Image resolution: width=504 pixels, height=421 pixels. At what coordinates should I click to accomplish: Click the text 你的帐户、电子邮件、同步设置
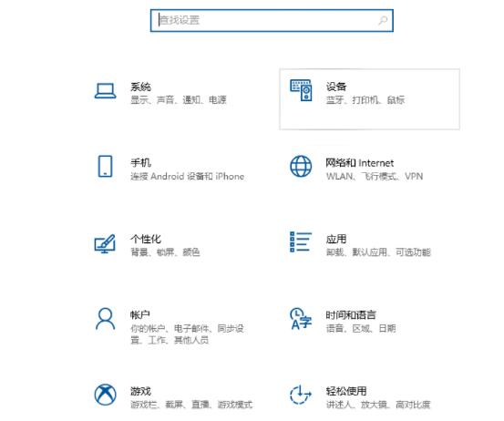coord(188,334)
